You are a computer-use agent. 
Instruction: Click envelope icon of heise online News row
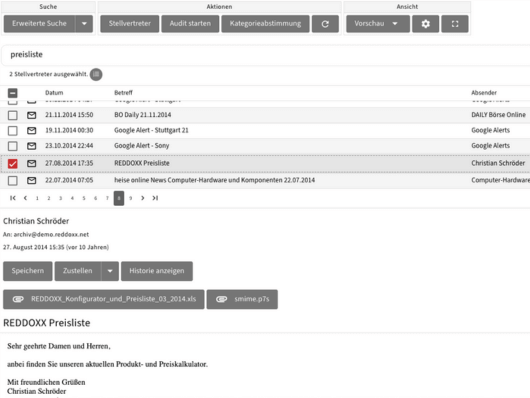31,181
